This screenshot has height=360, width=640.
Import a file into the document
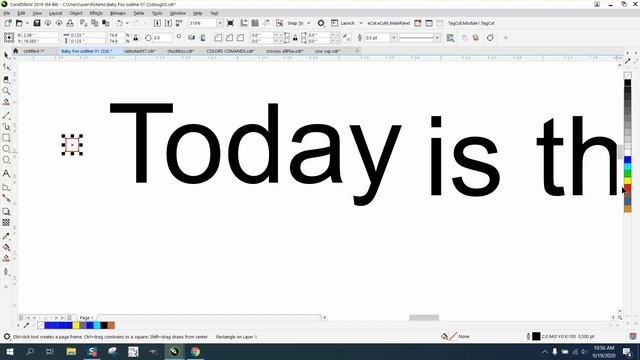(157, 23)
